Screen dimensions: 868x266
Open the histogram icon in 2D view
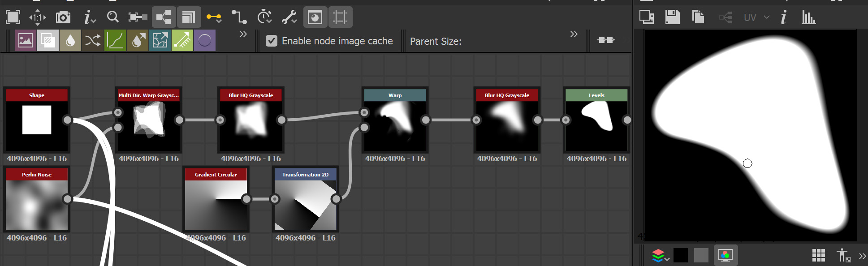808,17
